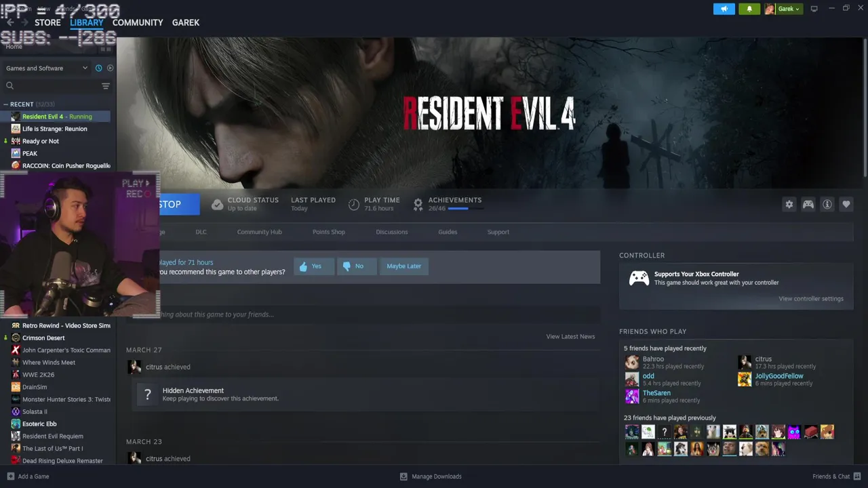Click thumbs down No recommendation
This screenshot has width=868, height=488.
[357, 266]
